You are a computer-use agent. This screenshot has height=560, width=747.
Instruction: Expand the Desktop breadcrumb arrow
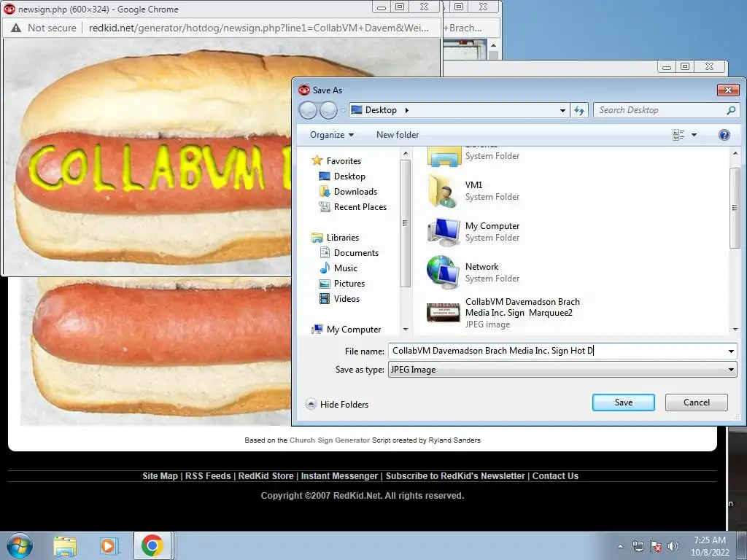click(x=407, y=111)
